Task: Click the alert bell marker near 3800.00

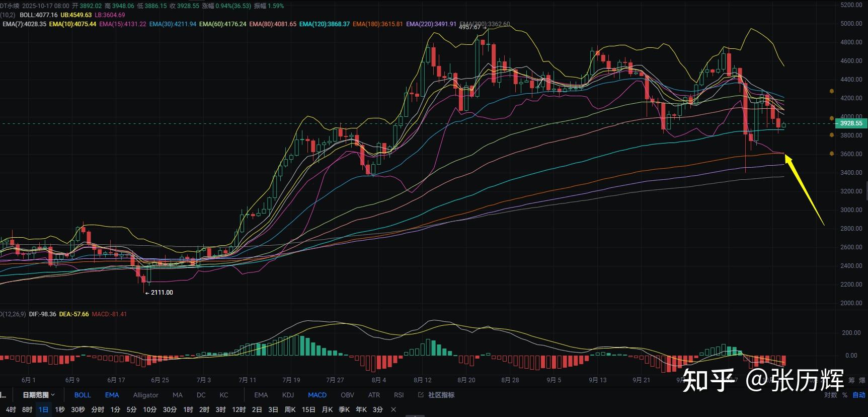Action: click(x=832, y=135)
